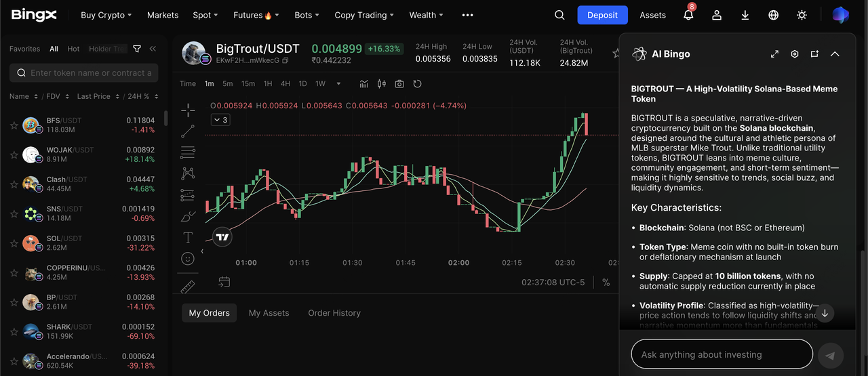
Task: Open the Markets link
Action: click(163, 15)
